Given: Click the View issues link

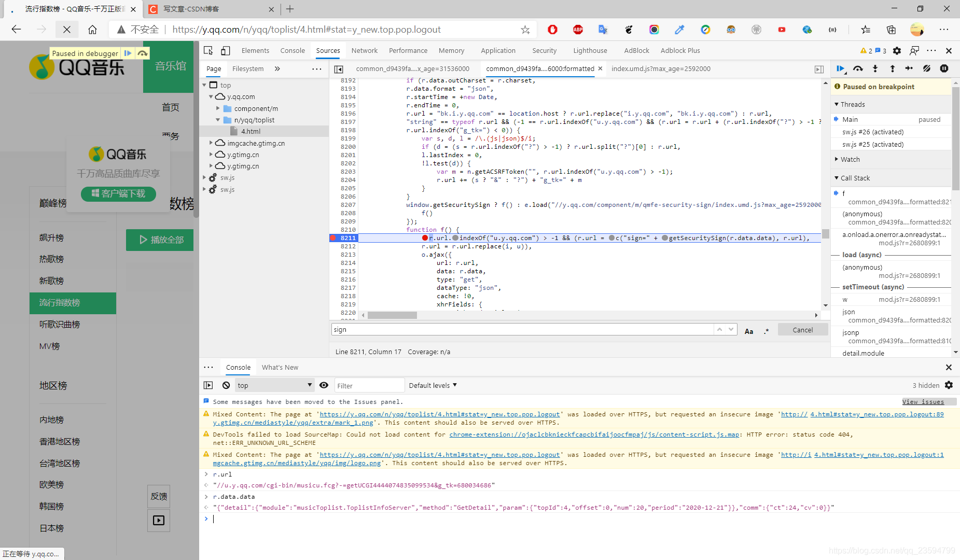Looking at the screenshot, I should click(923, 402).
